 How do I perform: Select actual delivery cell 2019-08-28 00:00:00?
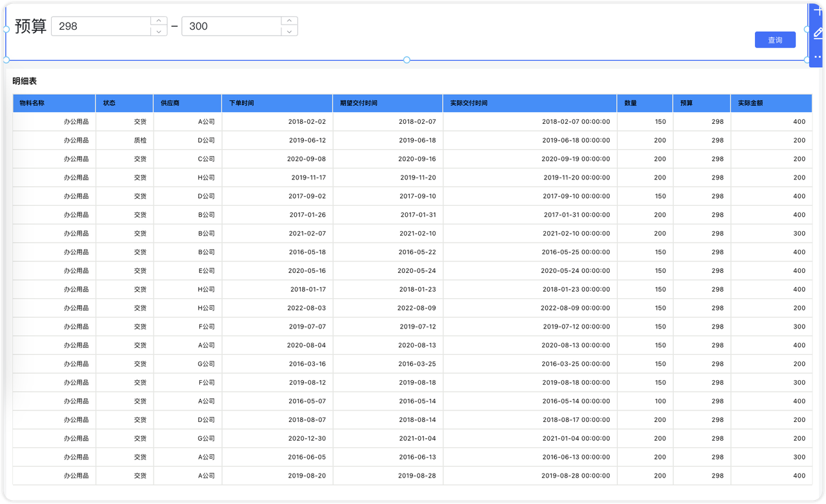530,476
